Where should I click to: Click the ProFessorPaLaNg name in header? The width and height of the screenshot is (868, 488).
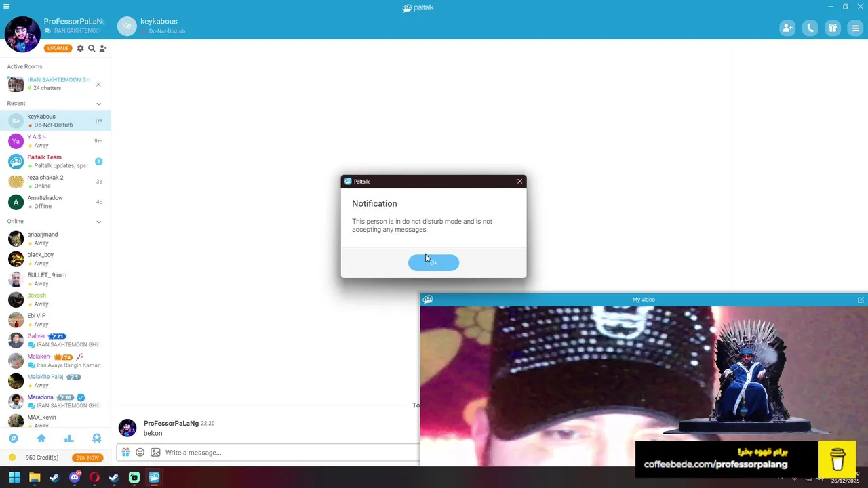[74, 21]
